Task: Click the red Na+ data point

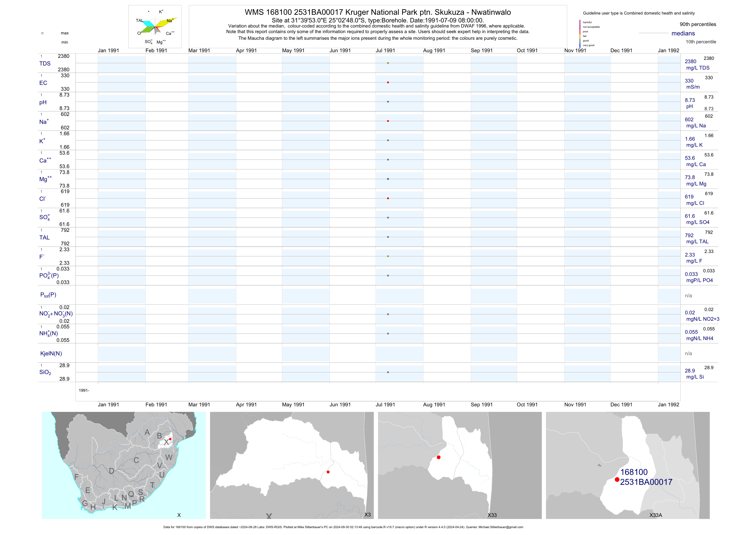Action: coord(388,121)
